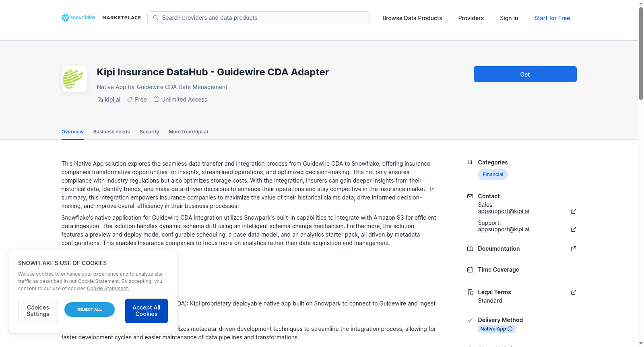Open the Security tab

coord(149,132)
